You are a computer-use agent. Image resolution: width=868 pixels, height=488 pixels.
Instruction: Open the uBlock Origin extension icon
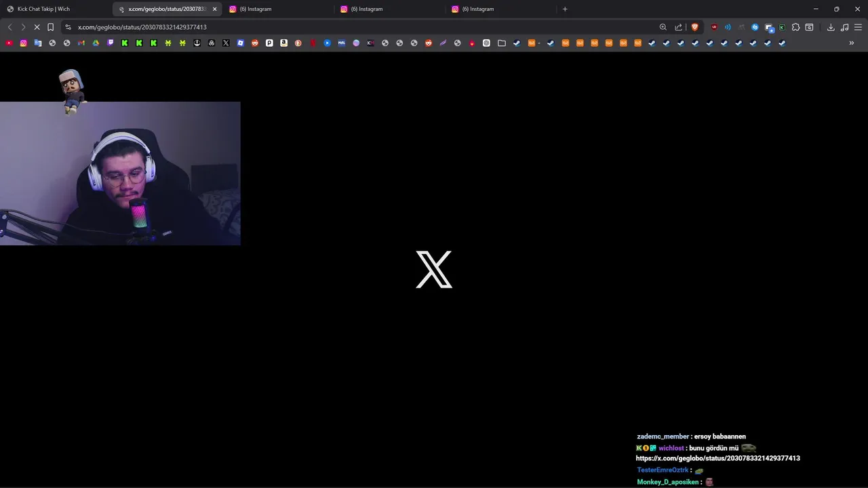click(x=714, y=27)
